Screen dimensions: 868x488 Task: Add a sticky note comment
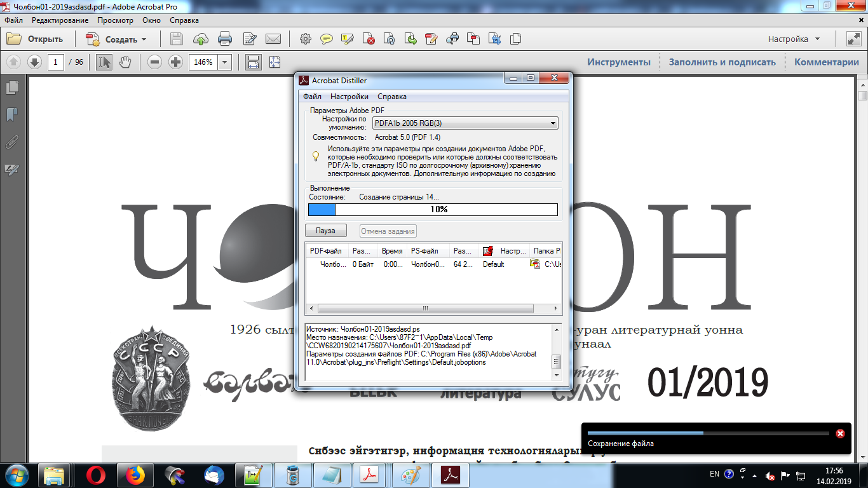point(327,39)
